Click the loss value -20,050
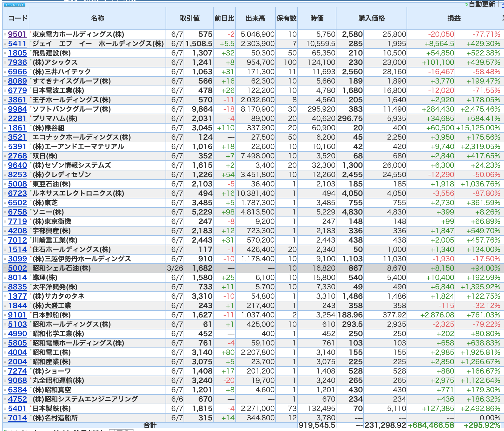Screen dimensions: 504x431 click(441, 34)
